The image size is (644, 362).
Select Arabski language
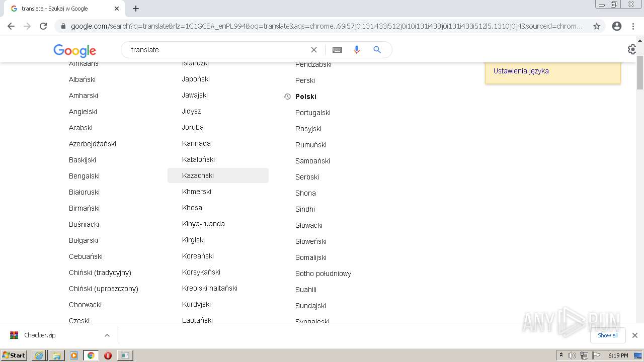80,128
